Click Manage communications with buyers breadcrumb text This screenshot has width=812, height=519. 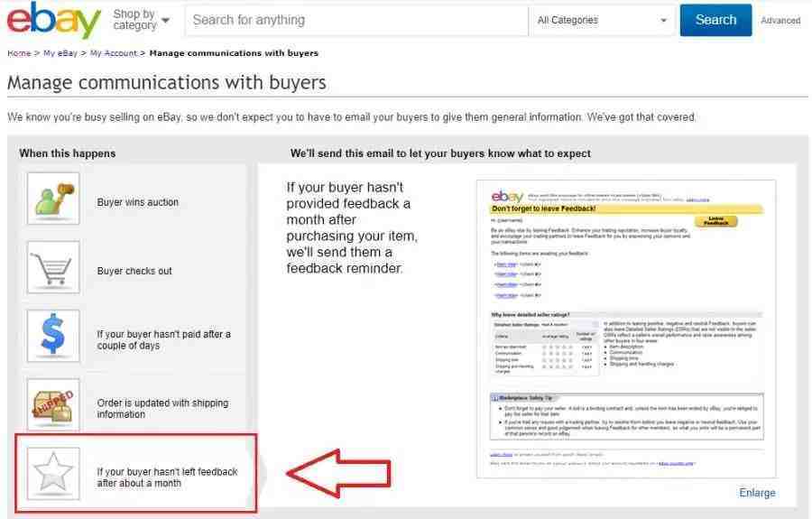234,53
